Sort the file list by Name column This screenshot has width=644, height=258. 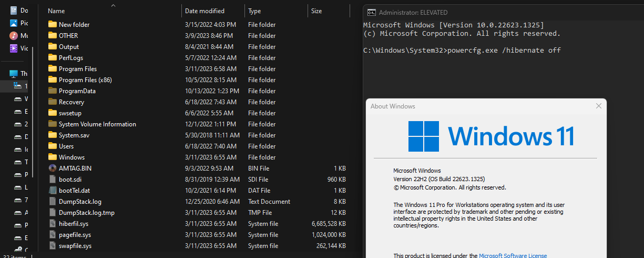point(56,11)
